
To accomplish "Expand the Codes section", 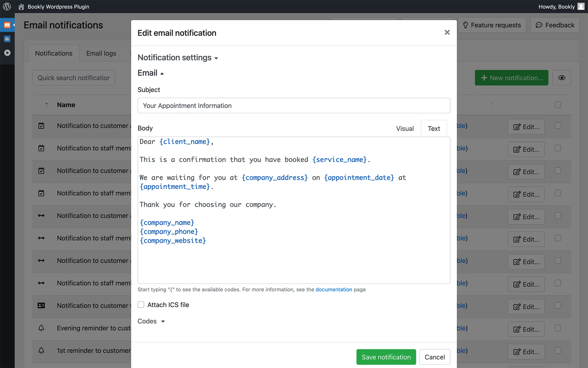I will (151, 321).
